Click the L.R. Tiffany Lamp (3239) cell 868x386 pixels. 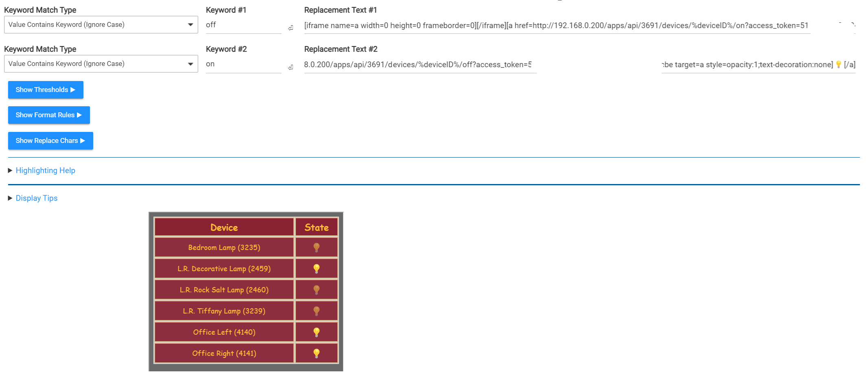[224, 311]
